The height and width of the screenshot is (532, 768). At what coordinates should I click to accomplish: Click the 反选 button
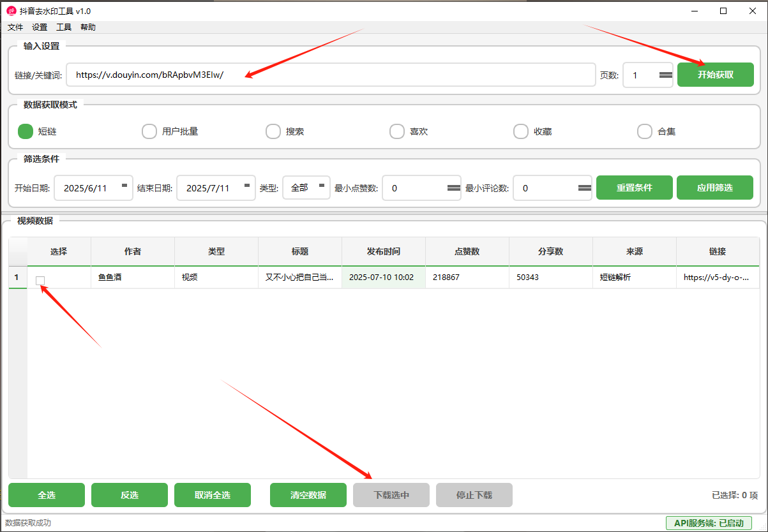(130, 495)
